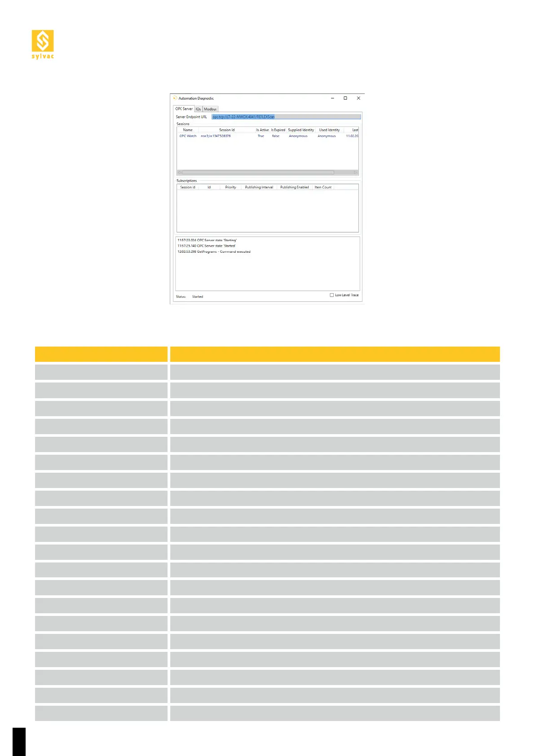Click the True value under Is Active

261,136
